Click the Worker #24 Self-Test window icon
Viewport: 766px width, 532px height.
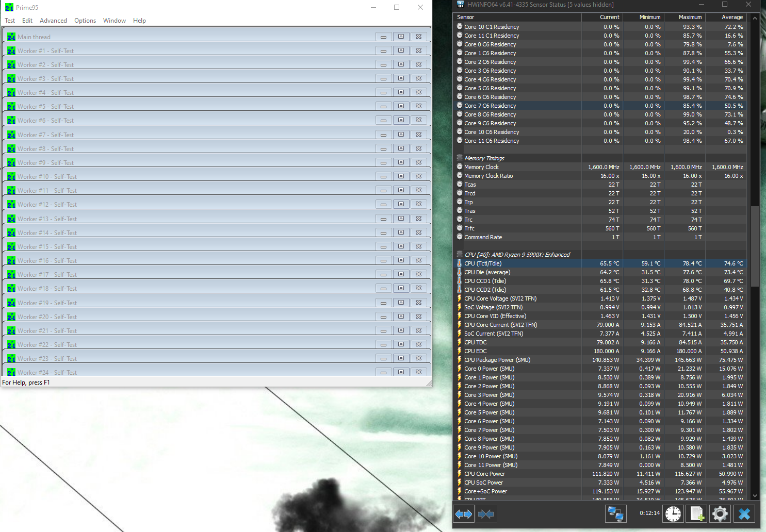11,372
